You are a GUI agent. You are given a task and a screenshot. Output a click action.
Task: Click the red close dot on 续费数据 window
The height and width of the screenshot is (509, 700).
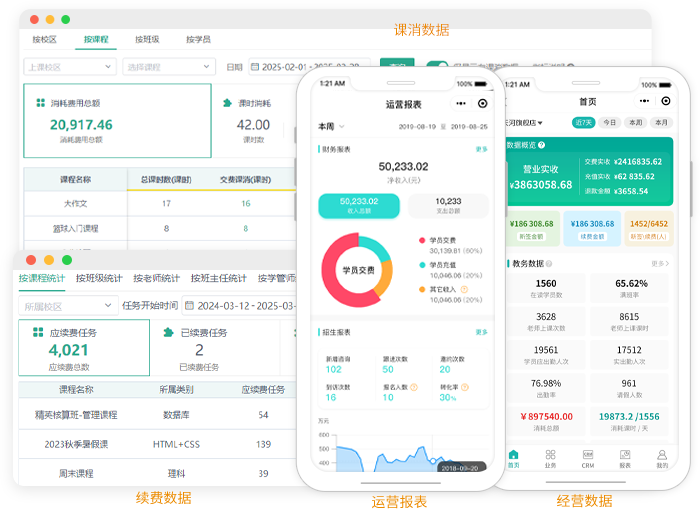click(31, 260)
